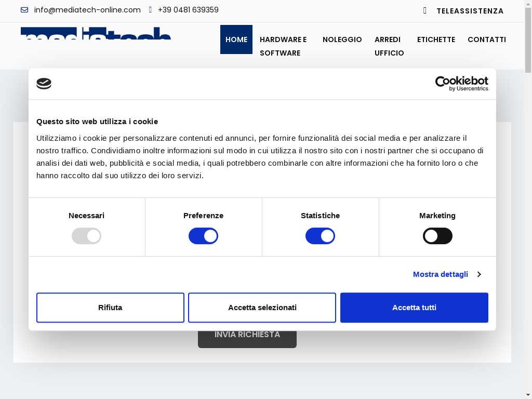Image resolution: width=532 pixels, height=399 pixels.
Task: Toggle the Necessari cookie switch
Action: coord(86,236)
